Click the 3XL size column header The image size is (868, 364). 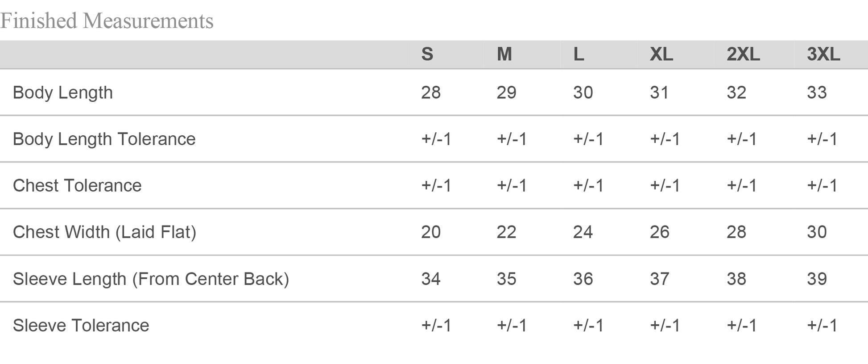[823, 54]
